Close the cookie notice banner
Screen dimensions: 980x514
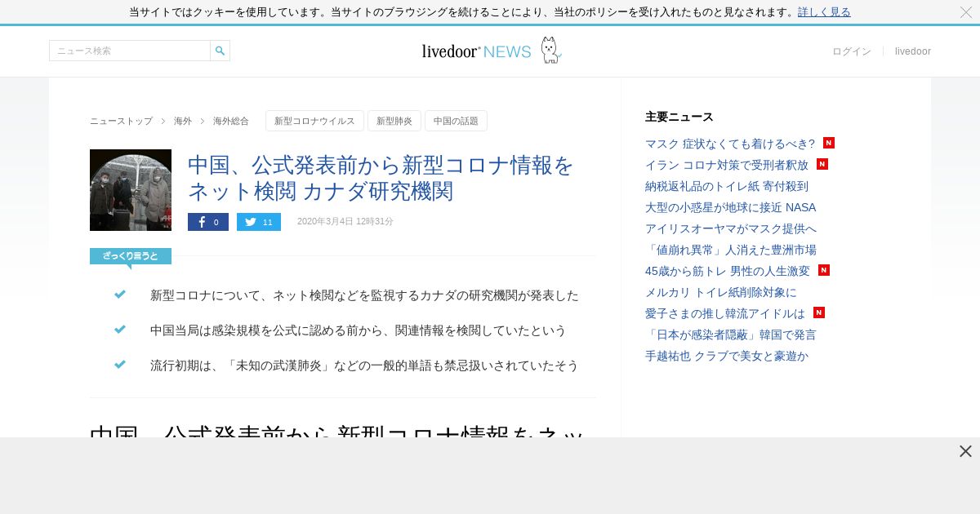pyautogui.click(x=965, y=12)
